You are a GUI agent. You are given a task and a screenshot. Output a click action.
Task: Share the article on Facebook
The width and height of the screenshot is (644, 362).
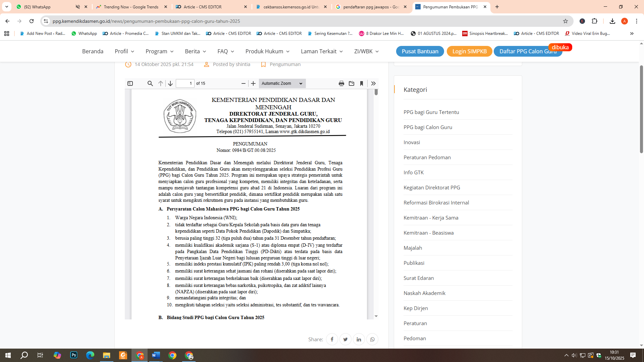pos(332,339)
